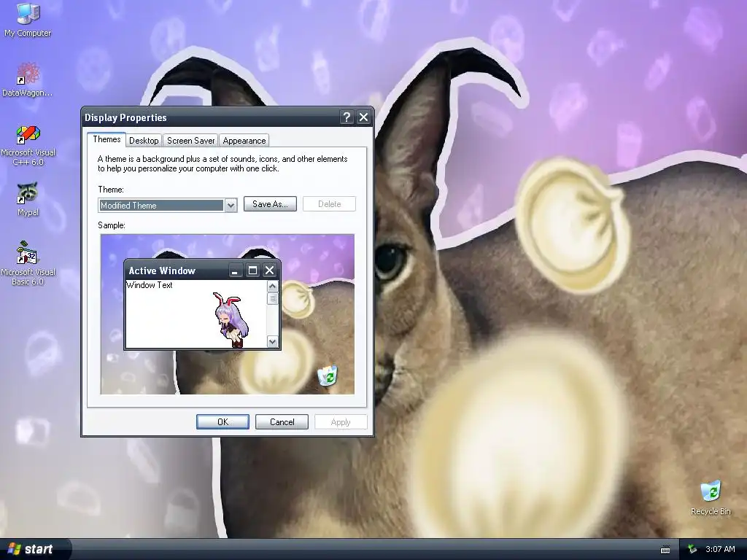The height and width of the screenshot is (560, 747).
Task: Switch to the Appearance tab
Action: point(244,141)
